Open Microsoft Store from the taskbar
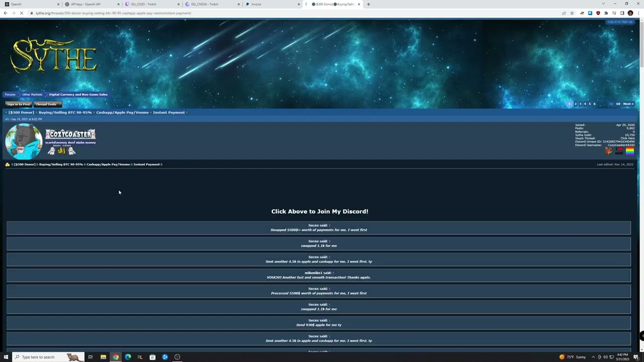This screenshot has width=644, height=362. click(x=152, y=357)
